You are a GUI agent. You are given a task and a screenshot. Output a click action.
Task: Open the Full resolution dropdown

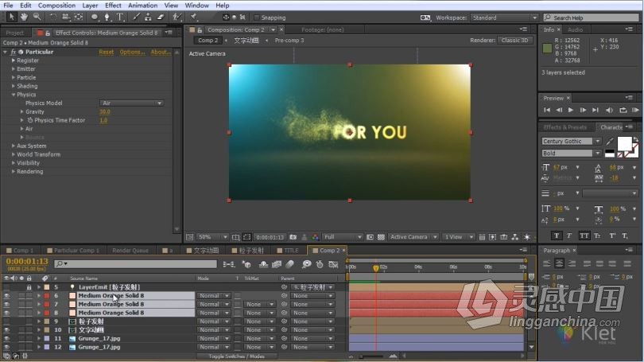pos(343,237)
